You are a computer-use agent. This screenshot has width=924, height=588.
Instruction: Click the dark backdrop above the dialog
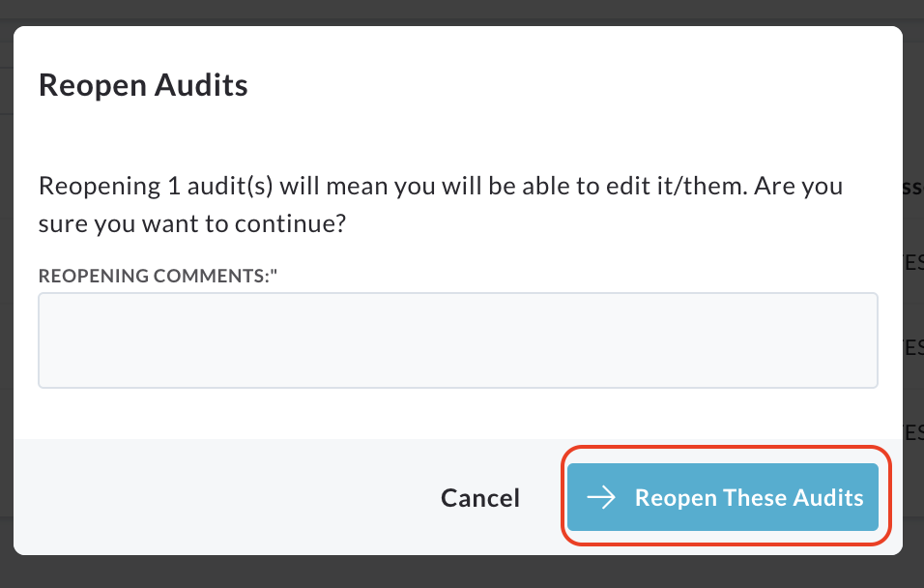pyautogui.click(x=462, y=11)
